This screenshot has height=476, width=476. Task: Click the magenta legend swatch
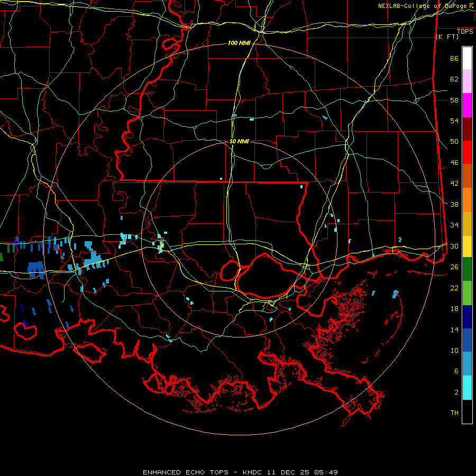(467, 105)
